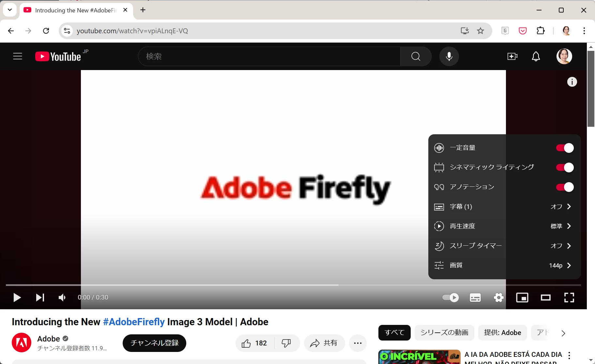Click チャンネル登録 subscribe button

pos(154,343)
